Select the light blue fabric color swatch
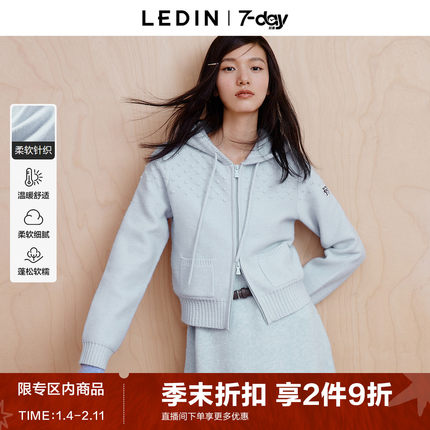The height and width of the screenshot is (430, 430). tap(33, 124)
